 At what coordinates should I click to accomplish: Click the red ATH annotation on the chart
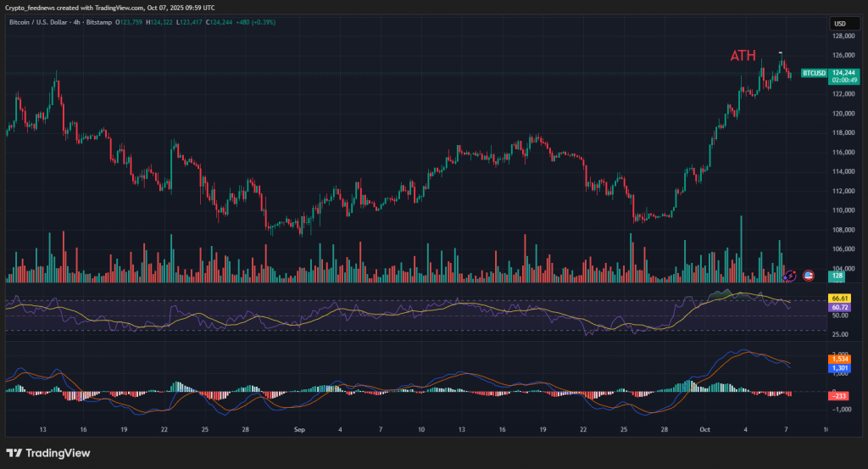coord(743,56)
